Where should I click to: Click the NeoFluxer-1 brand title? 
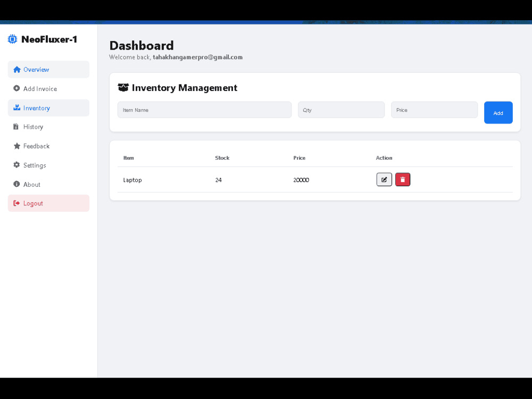[x=49, y=39]
